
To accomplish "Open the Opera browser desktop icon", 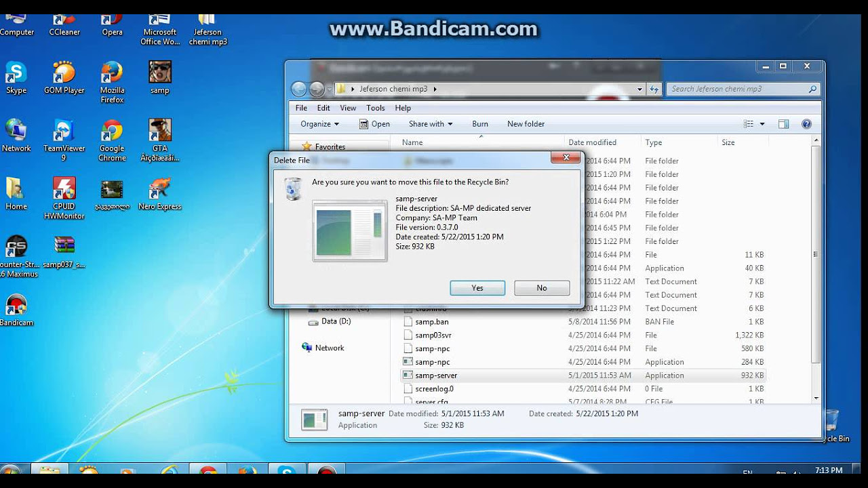I will (112, 26).
